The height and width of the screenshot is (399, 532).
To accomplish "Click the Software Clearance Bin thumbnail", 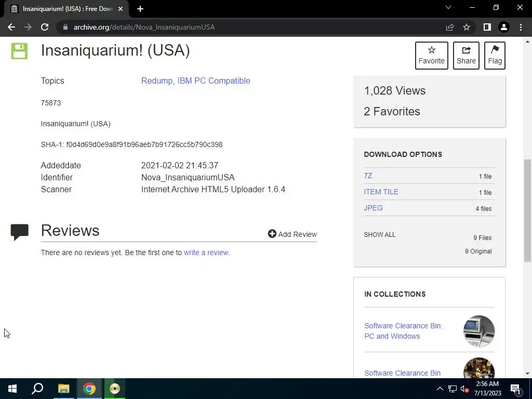I will [x=478, y=368].
